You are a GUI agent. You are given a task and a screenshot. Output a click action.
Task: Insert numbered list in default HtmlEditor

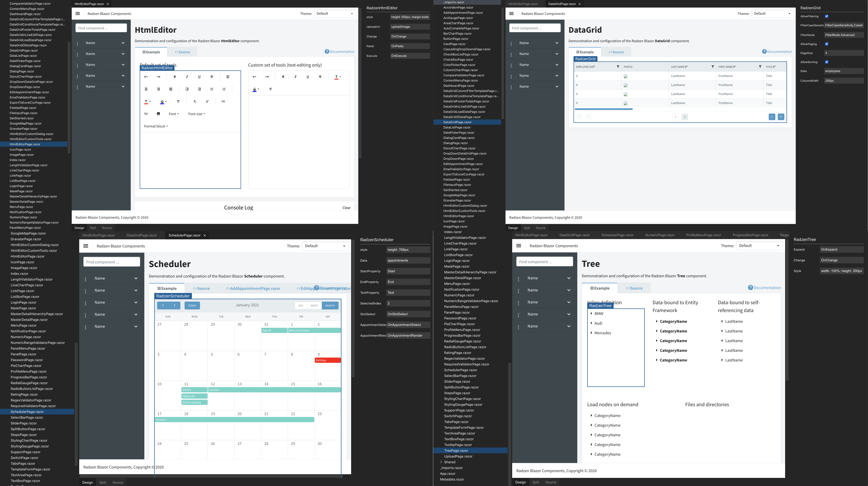224,89
